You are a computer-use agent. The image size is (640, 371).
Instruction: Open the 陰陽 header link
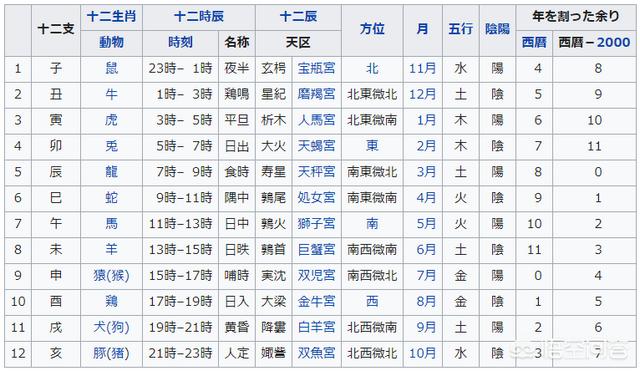(497, 29)
